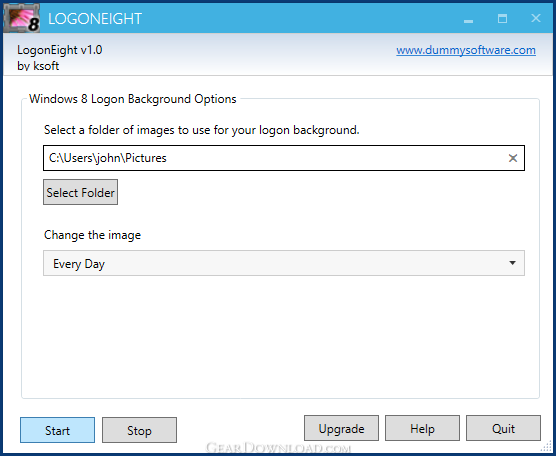Minimize the LogonEight window
Image resolution: width=556 pixels, height=456 pixels.
468,19
